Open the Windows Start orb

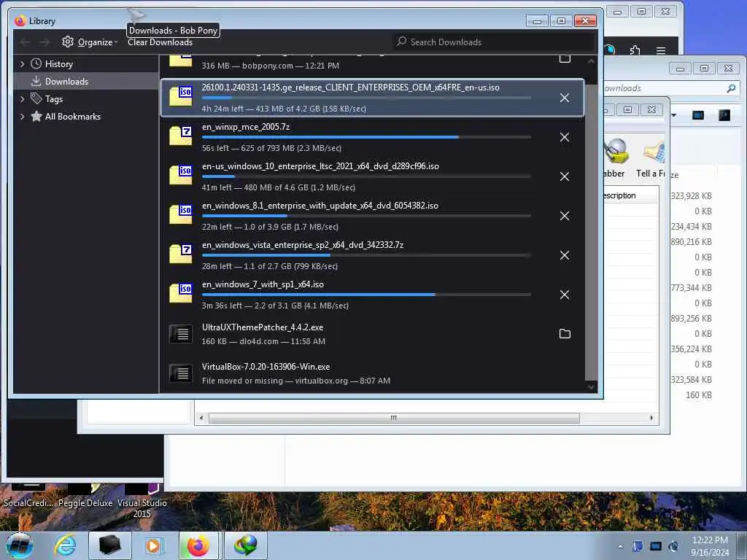pyautogui.click(x=20, y=545)
